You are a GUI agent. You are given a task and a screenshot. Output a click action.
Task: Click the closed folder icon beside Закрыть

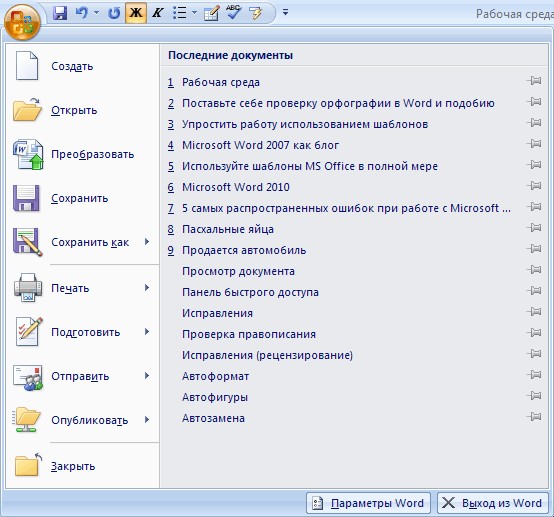point(28,465)
